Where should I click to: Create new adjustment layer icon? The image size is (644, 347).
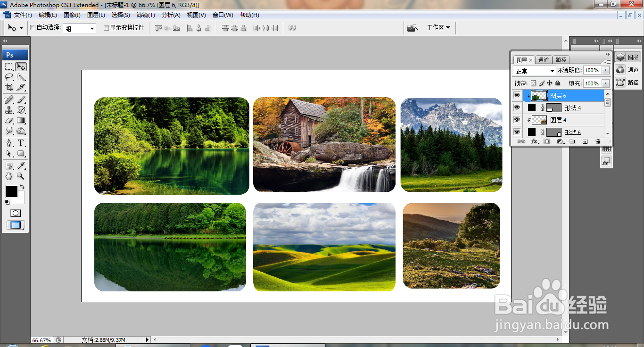(x=560, y=141)
